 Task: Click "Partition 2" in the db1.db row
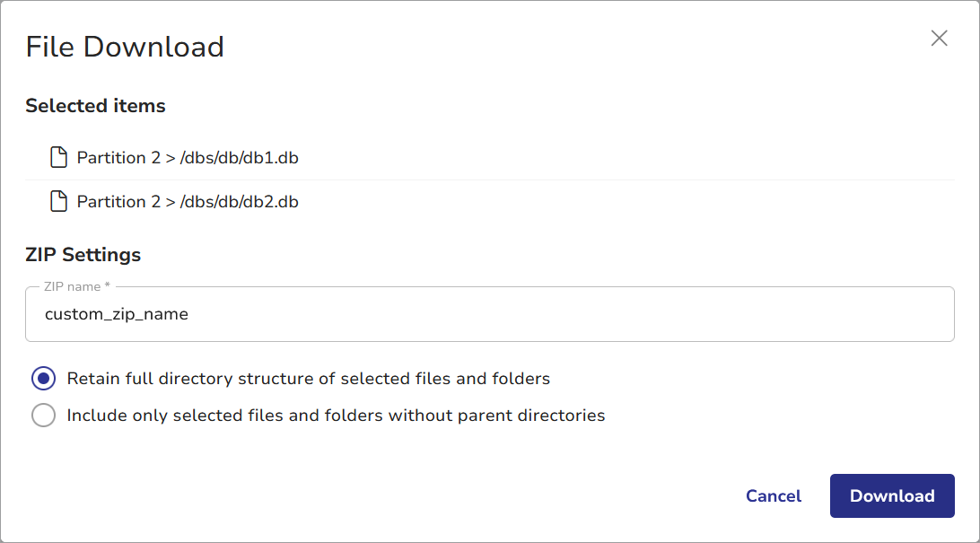pyautogui.click(x=111, y=158)
